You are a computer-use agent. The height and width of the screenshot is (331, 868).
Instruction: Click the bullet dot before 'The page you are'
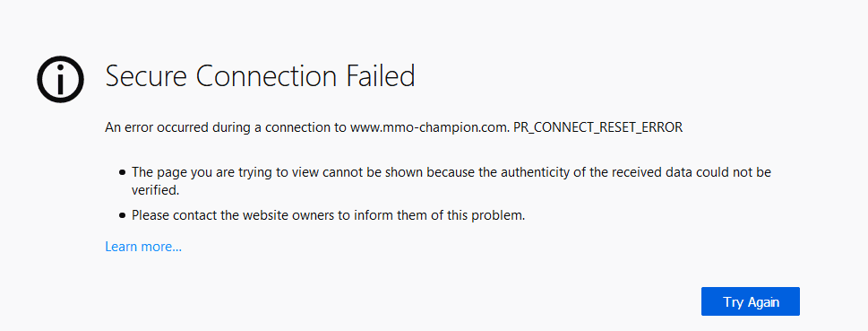pyautogui.click(x=123, y=172)
